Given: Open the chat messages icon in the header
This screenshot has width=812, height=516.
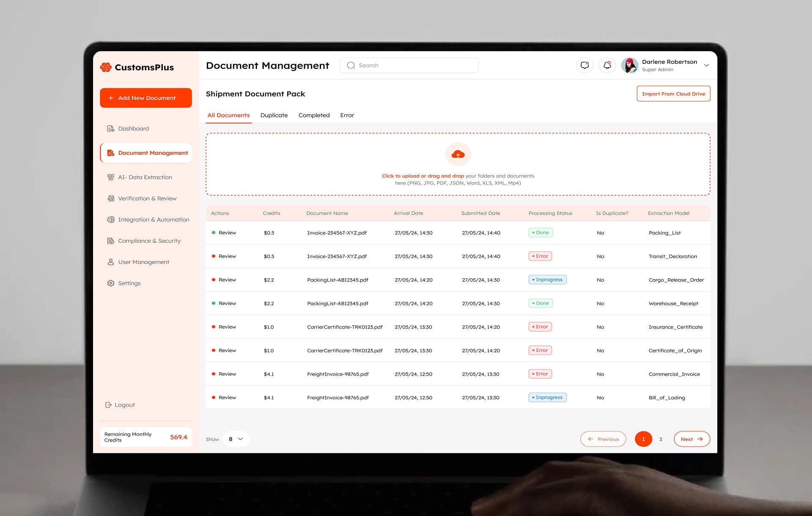Looking at the screenshot, I should click(x=584, y=65).
